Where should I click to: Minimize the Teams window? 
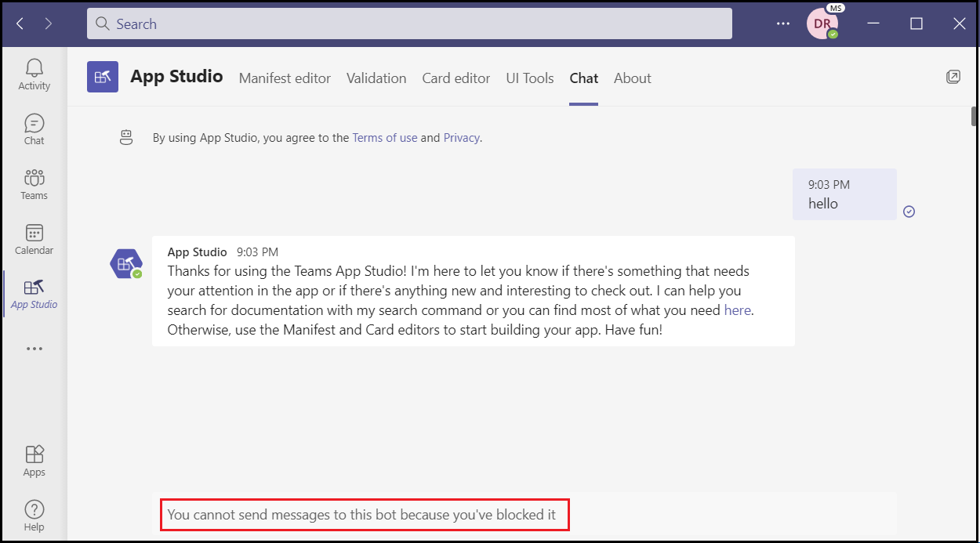[873, 24]
